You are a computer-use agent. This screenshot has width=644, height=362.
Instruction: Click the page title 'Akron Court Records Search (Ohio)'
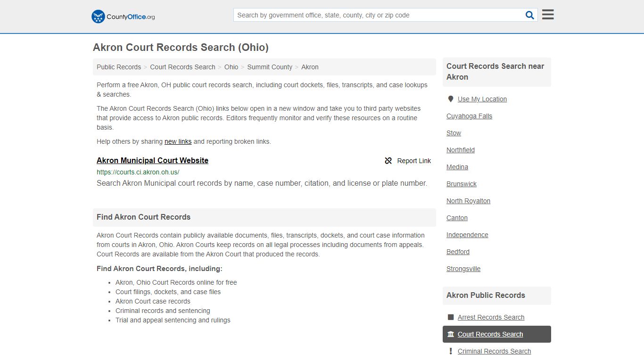click(181, 48)
